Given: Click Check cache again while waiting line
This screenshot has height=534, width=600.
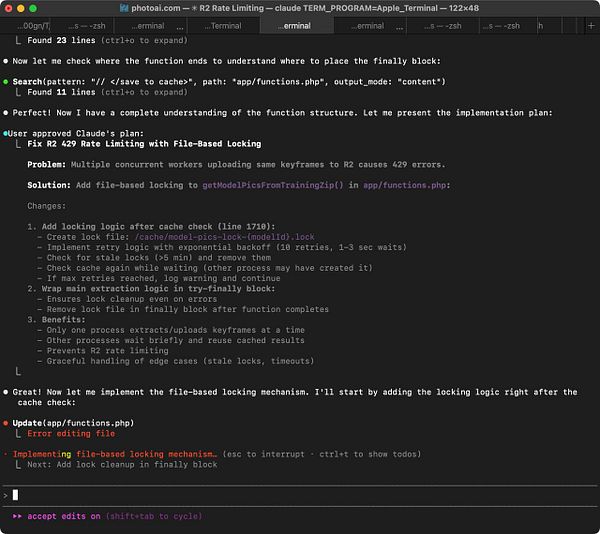Looking at the screenshot, I should point(205,268).
